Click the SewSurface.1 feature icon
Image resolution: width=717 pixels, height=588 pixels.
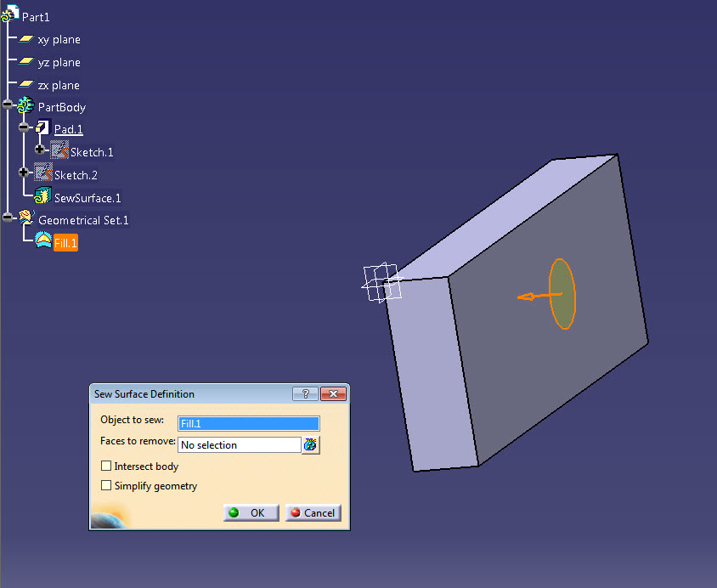[43, 195]
